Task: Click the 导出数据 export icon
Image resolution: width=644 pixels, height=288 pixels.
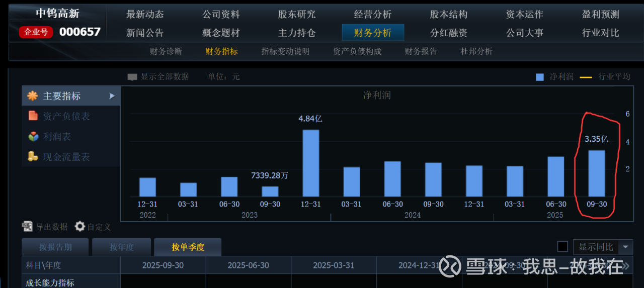Action: [27, 227]
